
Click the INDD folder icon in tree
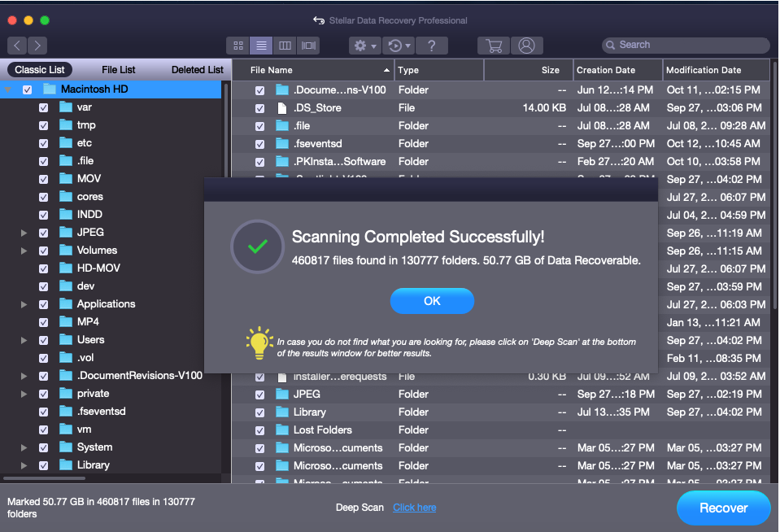pos(66,215)
